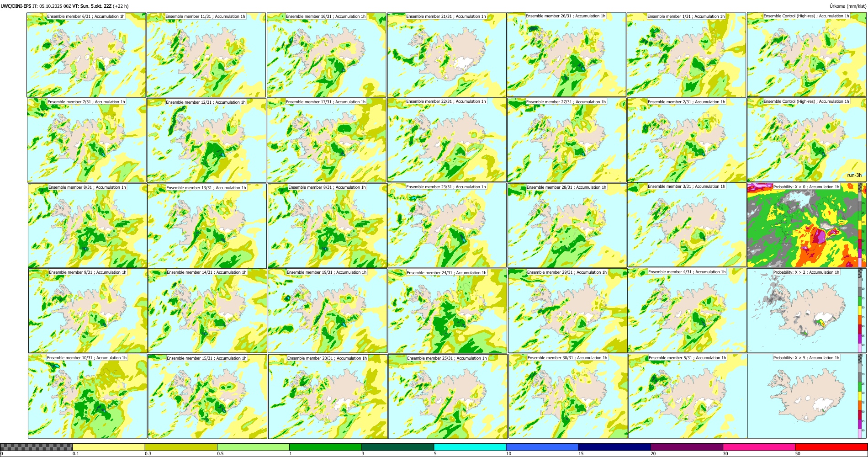Click the 'Ensemble member 4/31' title label
The height and width of the screenshot is (457, 868).
[687, 272]
